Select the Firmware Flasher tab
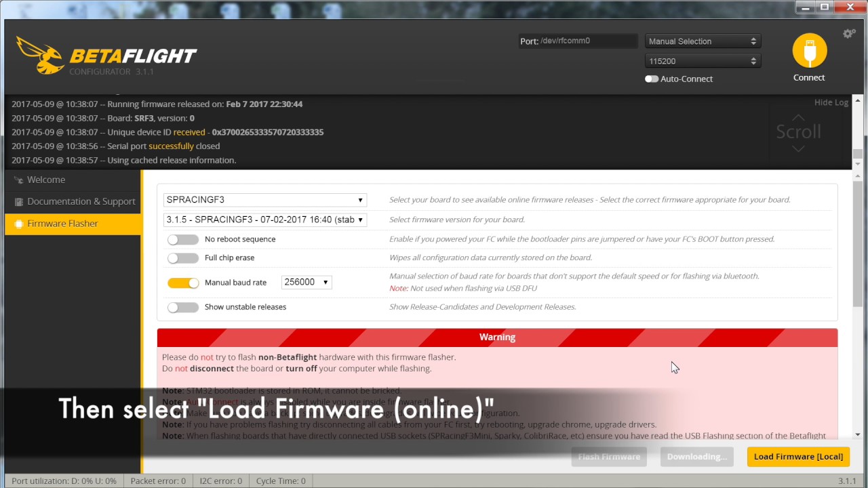 pyautogui.click(x=73, y=224)
